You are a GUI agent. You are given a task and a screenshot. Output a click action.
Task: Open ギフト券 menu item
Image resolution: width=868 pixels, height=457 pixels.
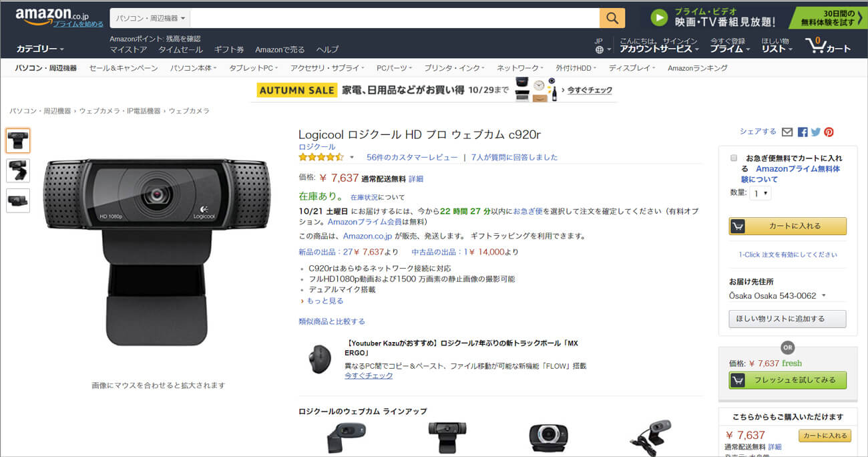(229, 49)
